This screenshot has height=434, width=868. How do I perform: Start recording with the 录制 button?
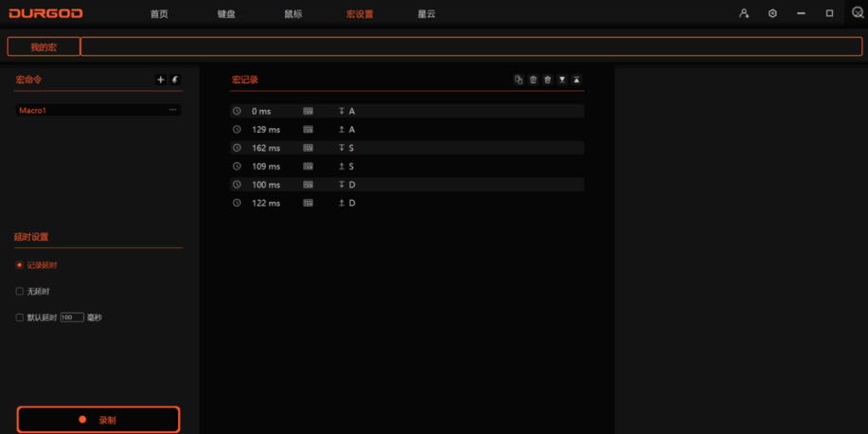tap(98, 420)
